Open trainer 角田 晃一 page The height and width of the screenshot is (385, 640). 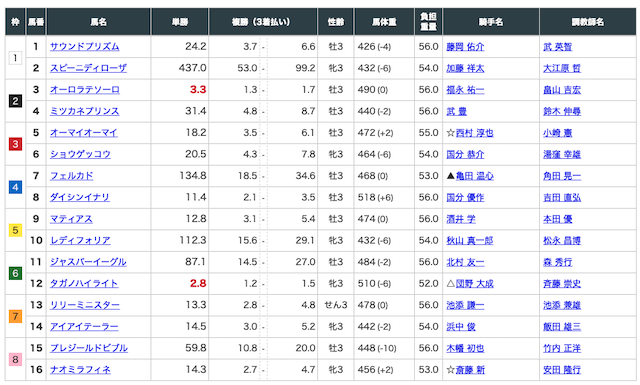[x=562, y=176]
